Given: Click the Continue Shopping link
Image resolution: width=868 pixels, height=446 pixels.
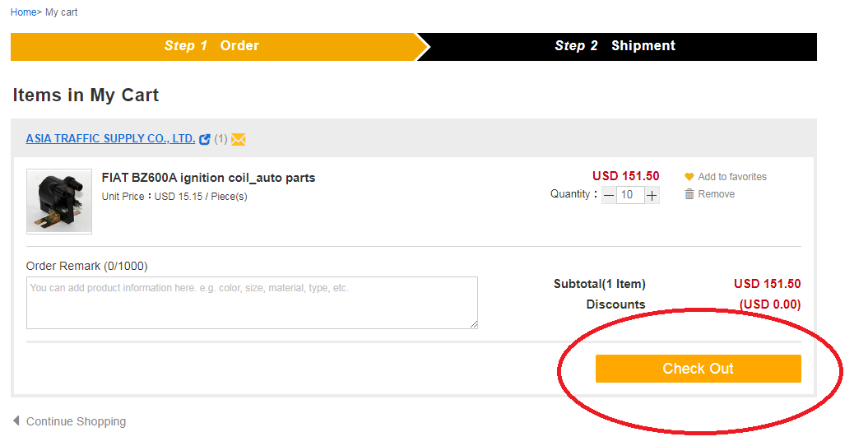Looking at the screenshot, I should [76, 421].
